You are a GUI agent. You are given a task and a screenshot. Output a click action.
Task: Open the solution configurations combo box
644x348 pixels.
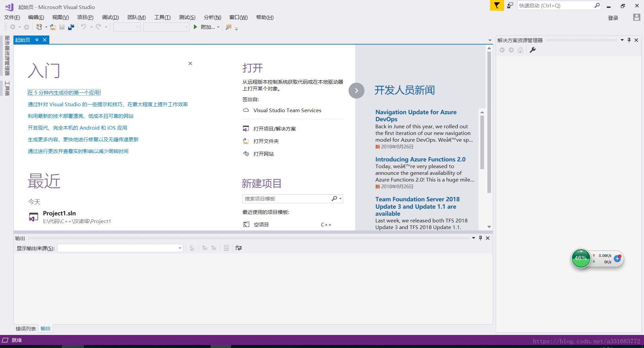pos(127,27)
